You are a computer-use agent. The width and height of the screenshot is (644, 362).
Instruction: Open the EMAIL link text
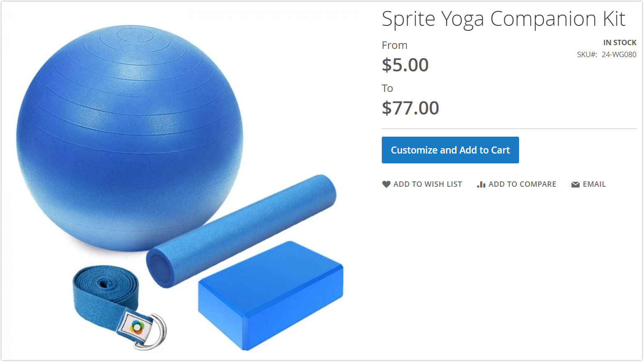click(x=594, y=184)
